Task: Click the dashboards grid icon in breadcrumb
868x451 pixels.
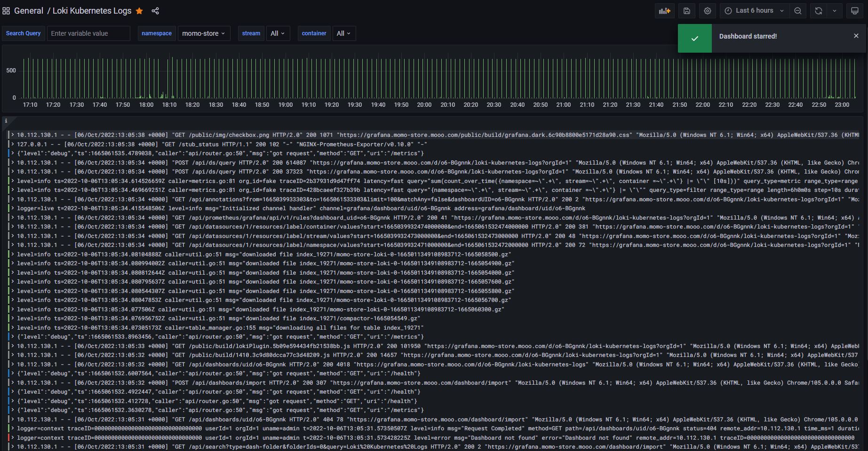Action: (6, 10)
